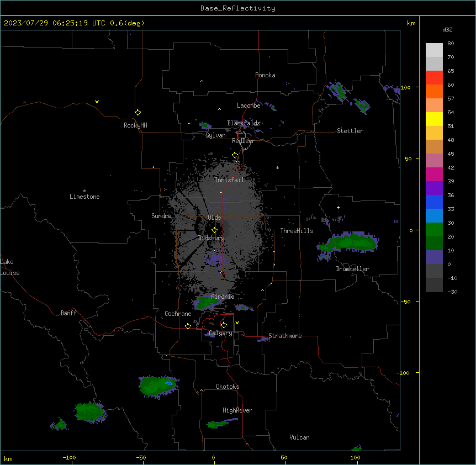Click the Cochrane city label
This screenshot has height=465, width=476.
tap(178, 314)
